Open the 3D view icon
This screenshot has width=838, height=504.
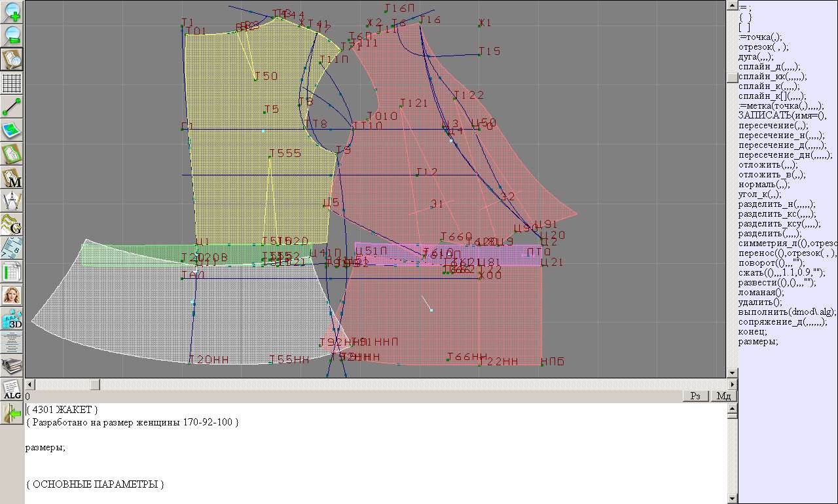pos(12,319)
